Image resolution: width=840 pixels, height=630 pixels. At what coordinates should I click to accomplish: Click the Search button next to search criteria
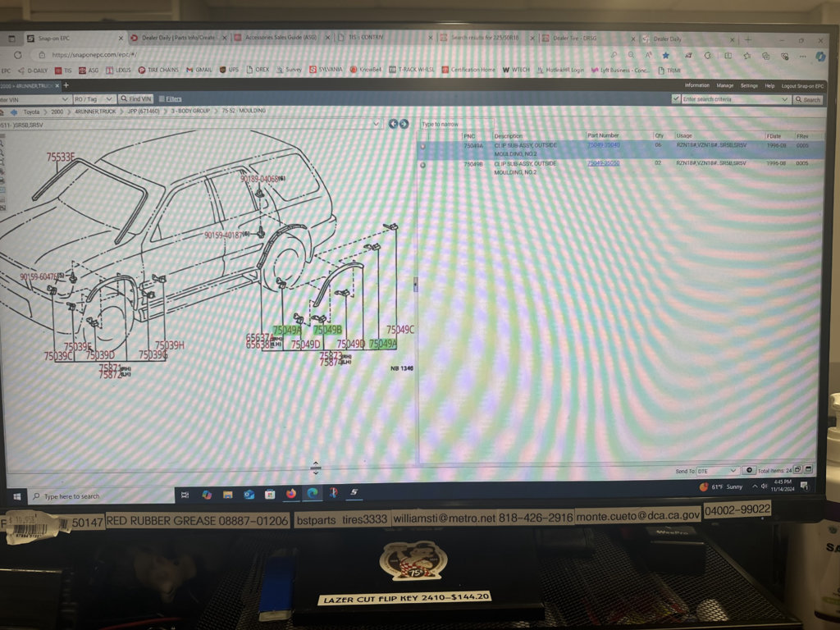coord(808,99)
